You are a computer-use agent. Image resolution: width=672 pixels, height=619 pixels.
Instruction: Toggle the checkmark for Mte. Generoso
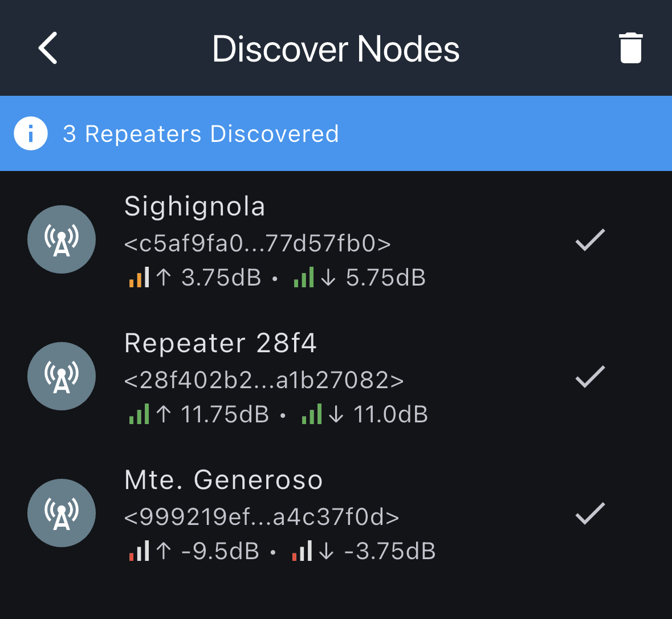(590, 514)
